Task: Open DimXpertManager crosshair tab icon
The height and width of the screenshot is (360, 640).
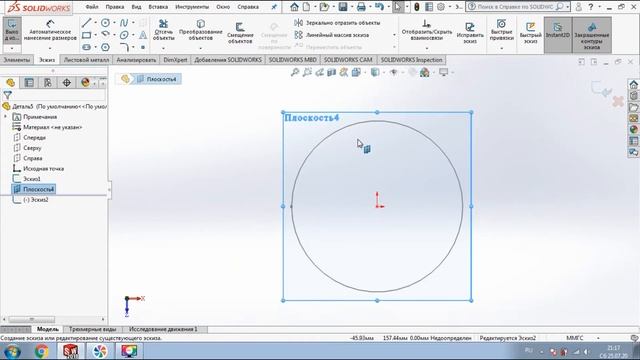Action: point(67,82)
